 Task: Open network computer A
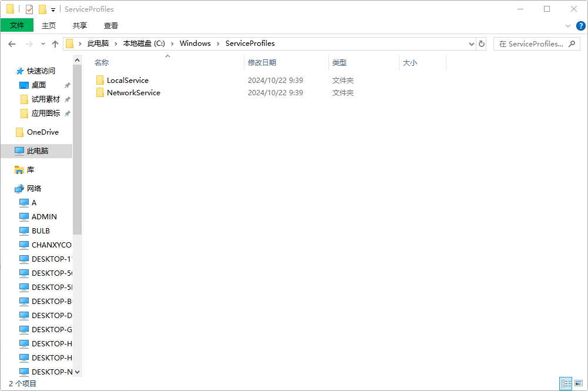(x=33, y=203)
